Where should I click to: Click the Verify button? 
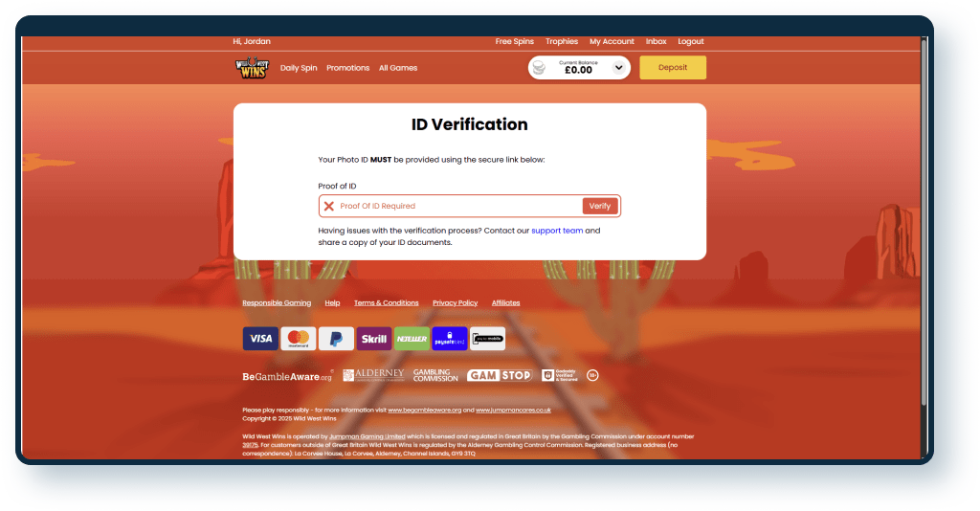click(x=600, y=206)
